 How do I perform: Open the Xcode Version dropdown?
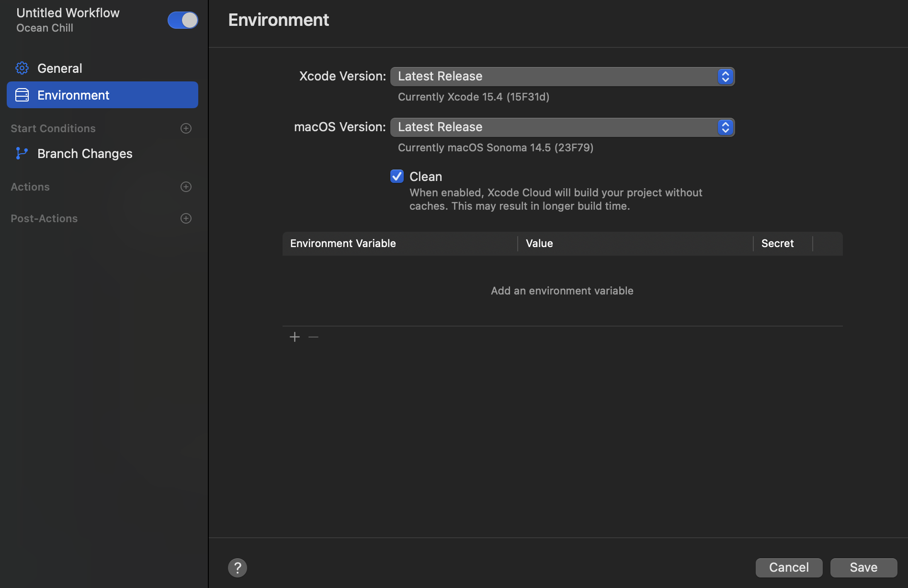562,77
